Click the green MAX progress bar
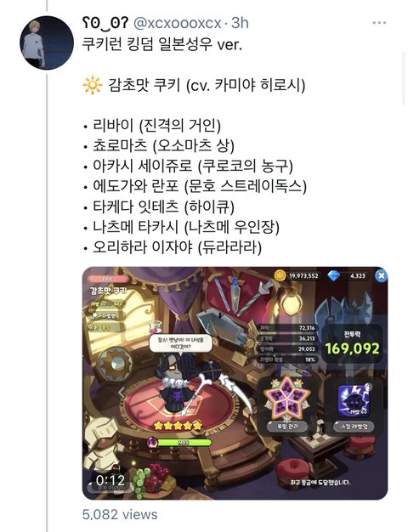This screenshot has width=408, height=532. [184, 443]
